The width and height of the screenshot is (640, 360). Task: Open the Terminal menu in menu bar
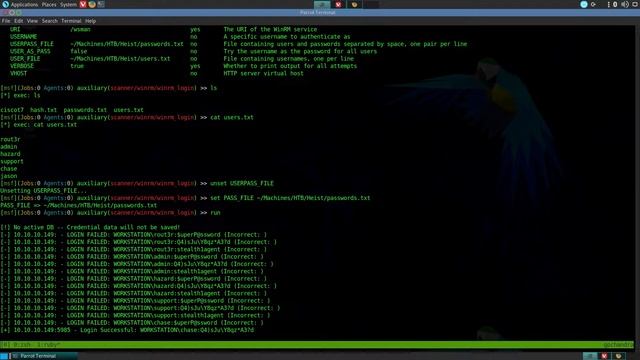tap(71, 21)
